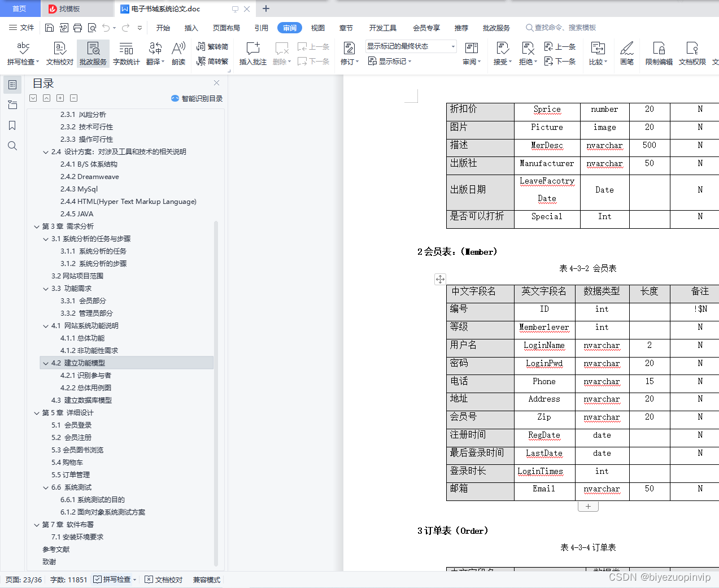Click the track changes (修订) icon
The image size is (719, 588).
click(349, 49)
